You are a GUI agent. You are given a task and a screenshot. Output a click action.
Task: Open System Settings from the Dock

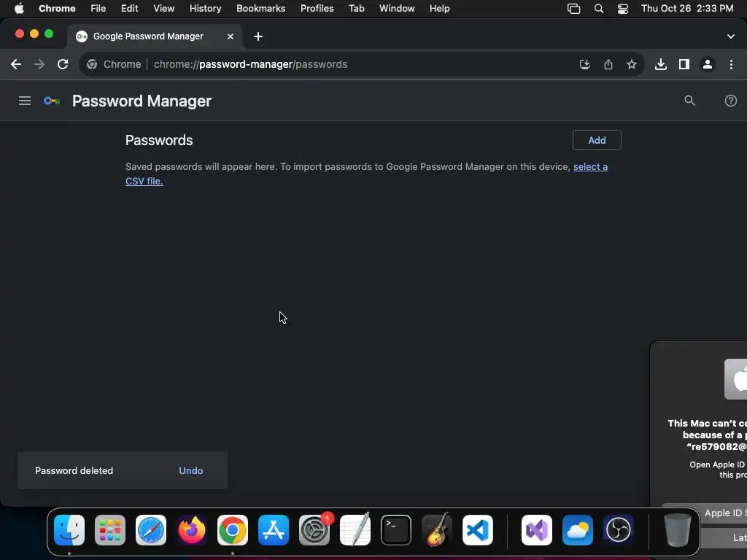click(314, 529)
